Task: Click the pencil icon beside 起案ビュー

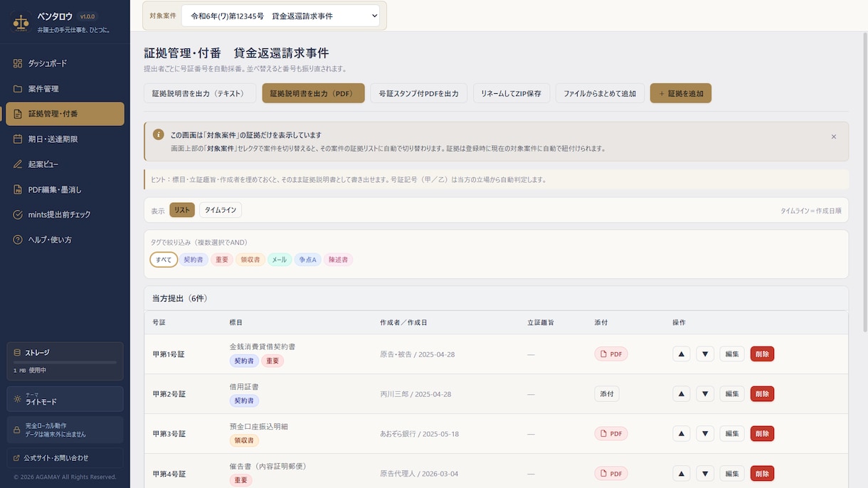Action: tap(18, 164)
